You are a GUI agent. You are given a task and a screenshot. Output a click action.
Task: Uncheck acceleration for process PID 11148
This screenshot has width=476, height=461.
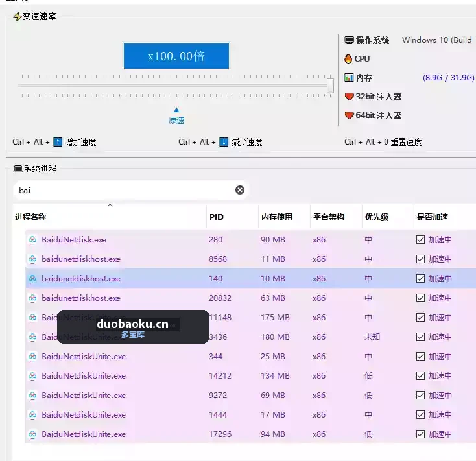coord(420,318)
